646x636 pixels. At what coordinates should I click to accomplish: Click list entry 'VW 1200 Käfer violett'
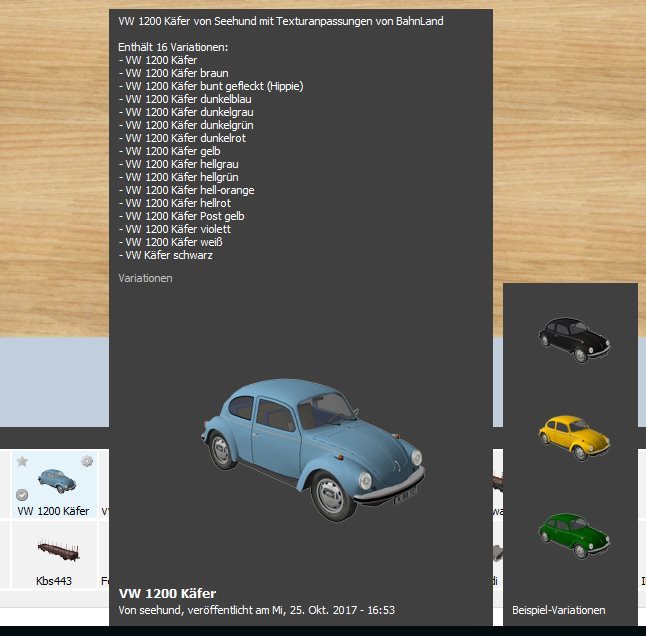[x=175, y=229]
